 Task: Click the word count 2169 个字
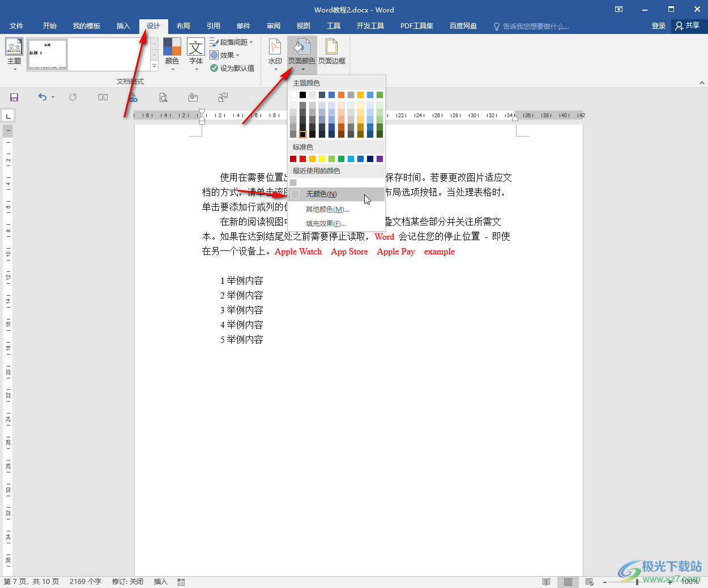(86, 582)
